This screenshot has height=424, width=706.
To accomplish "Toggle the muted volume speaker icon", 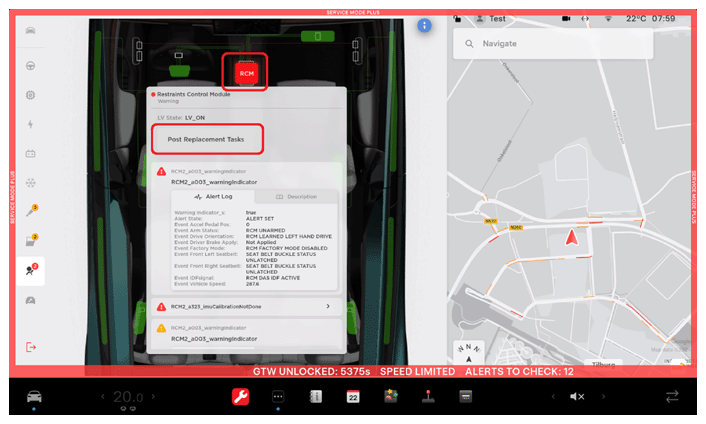I will click(x=577, y=396).
